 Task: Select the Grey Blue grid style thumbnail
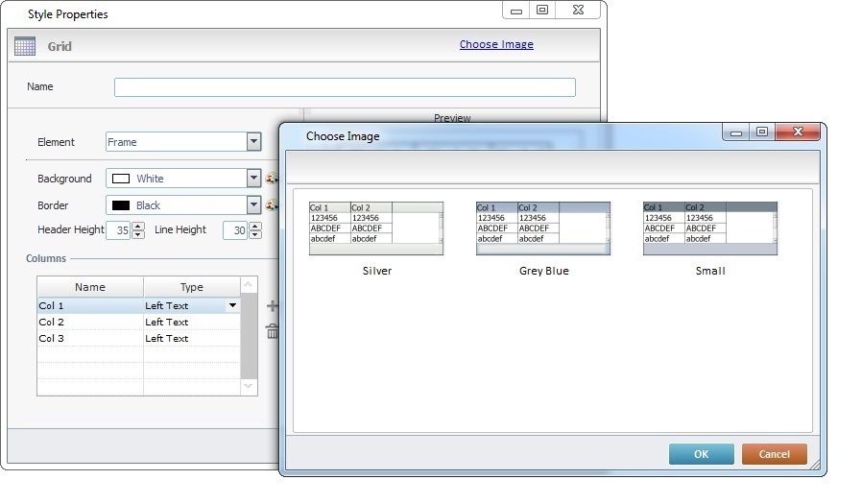pyautogui.click(x=543, y=228)
